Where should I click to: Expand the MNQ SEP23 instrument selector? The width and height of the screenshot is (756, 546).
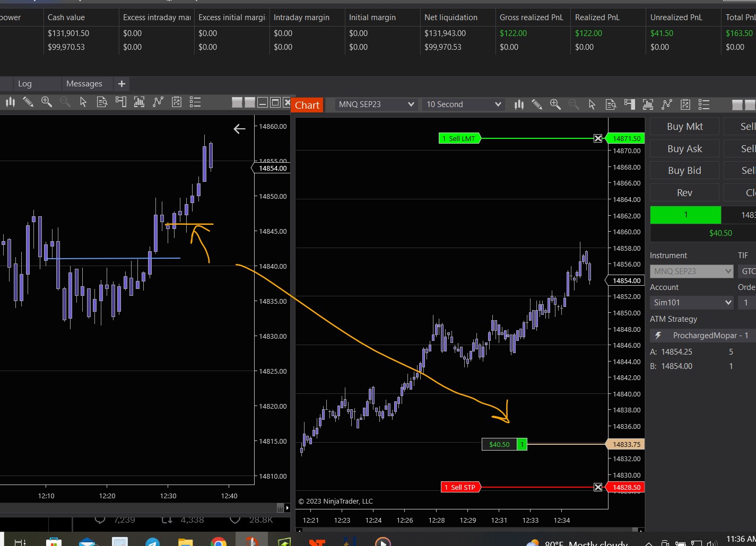376,104
